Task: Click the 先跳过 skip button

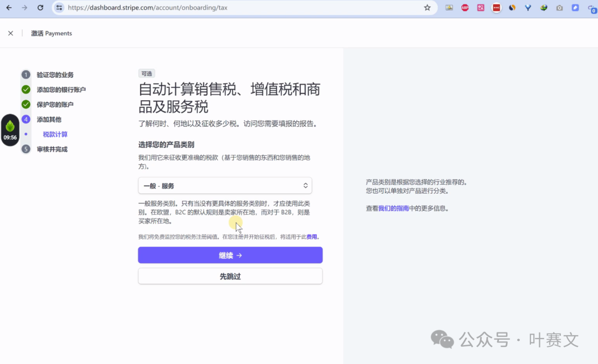Action: point(230,276)
